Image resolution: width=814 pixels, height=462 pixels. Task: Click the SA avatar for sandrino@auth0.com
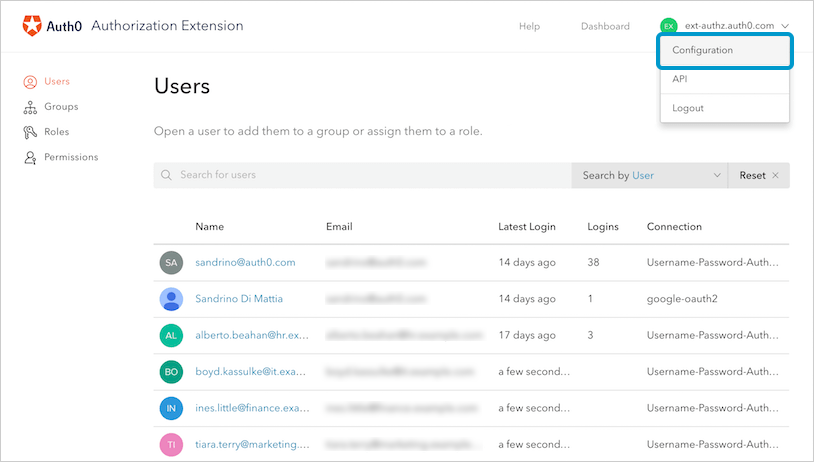click(x=171, y=263)
